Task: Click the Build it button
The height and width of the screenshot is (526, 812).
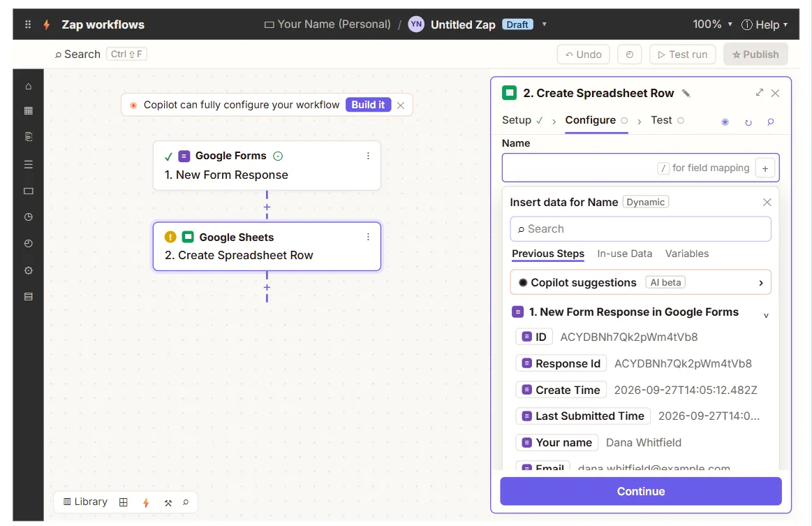Action: [x=368, y=105]
